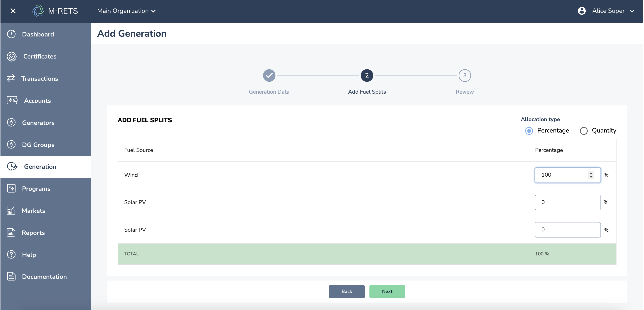Viewport: 644px width, 310px height.
Task: Go to completed Generation Data step
Action: [x=269, y=75]
